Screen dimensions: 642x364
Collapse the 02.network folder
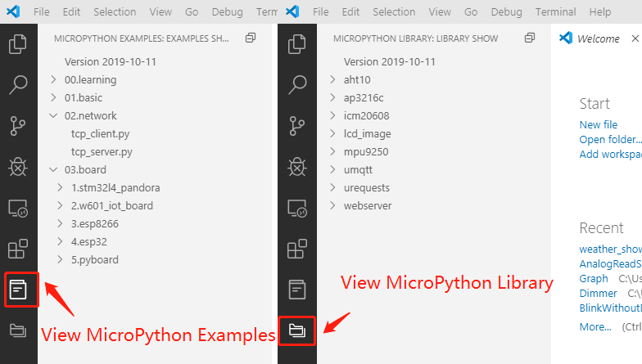90,116
